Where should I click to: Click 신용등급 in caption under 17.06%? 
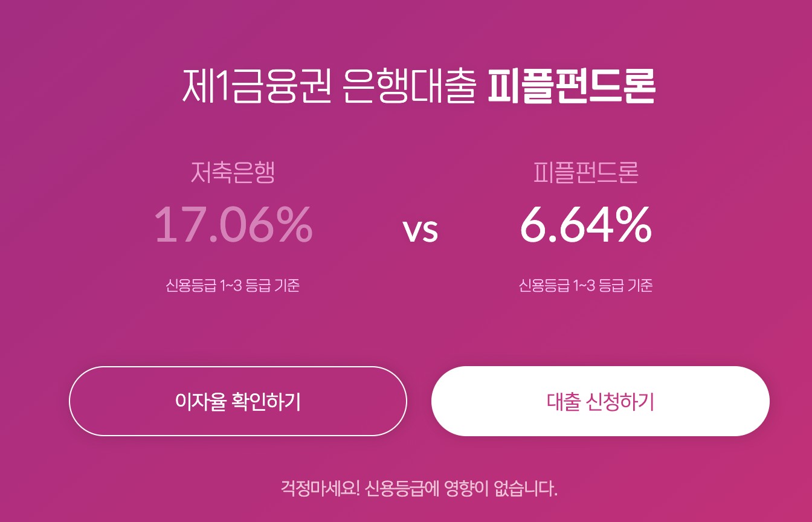pos(184,285)
